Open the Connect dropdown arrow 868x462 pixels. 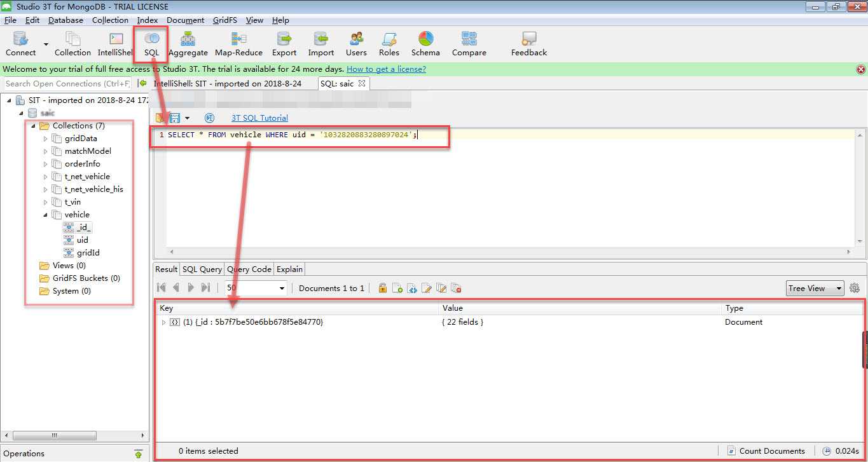point(46,44)
